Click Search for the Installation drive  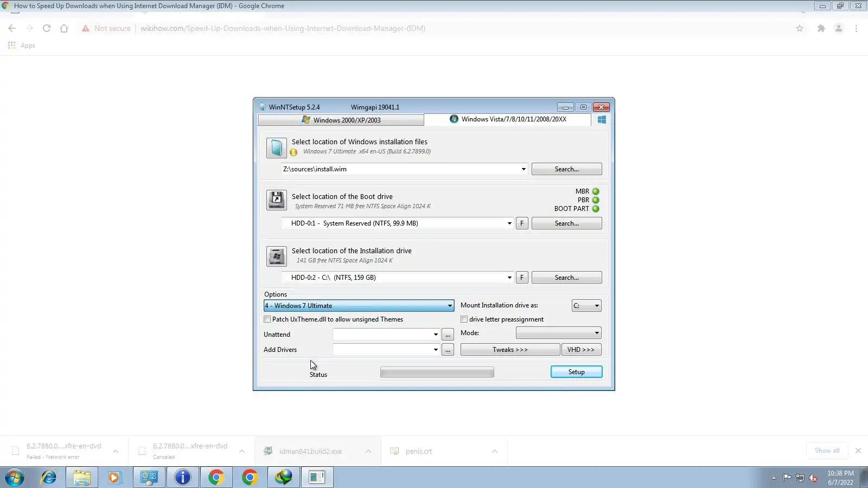pos(567,278)
